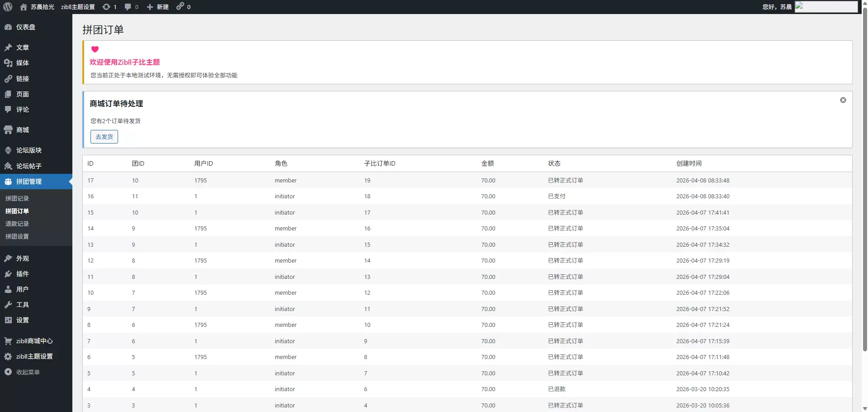Click the 页面 pages icon

[8, 94]
